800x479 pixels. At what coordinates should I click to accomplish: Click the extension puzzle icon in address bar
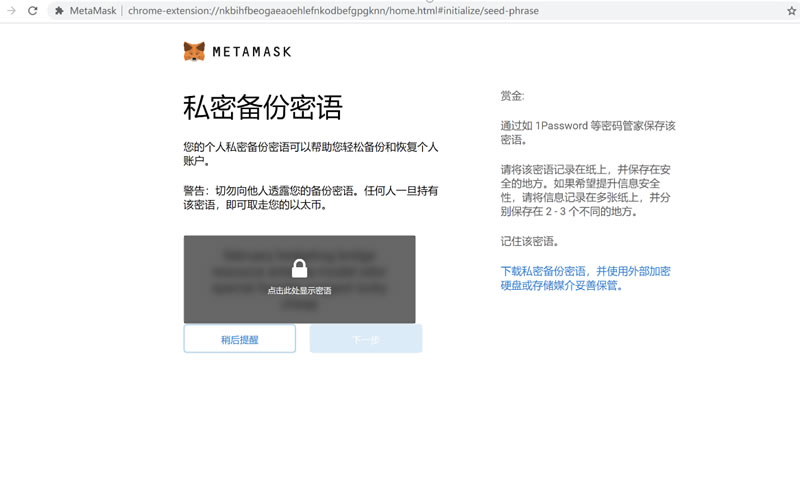tap(59, 10)
